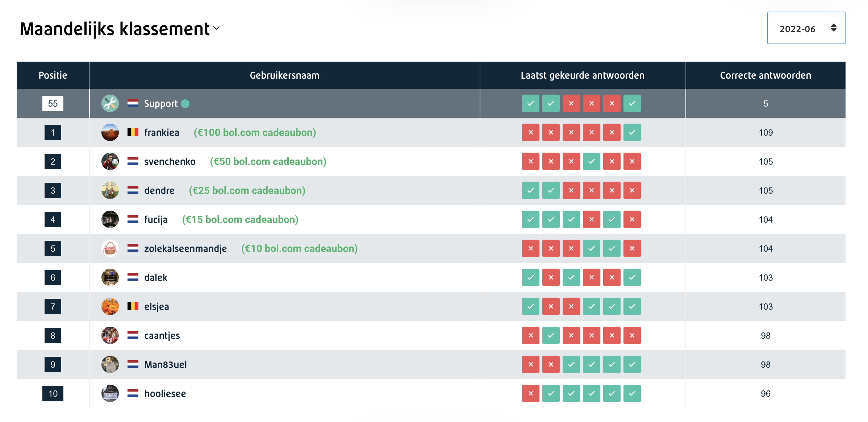The height and width of the screenshot is (422, 868).
Task: Click the first green check in dendre's row
Action: pos(531,190)
